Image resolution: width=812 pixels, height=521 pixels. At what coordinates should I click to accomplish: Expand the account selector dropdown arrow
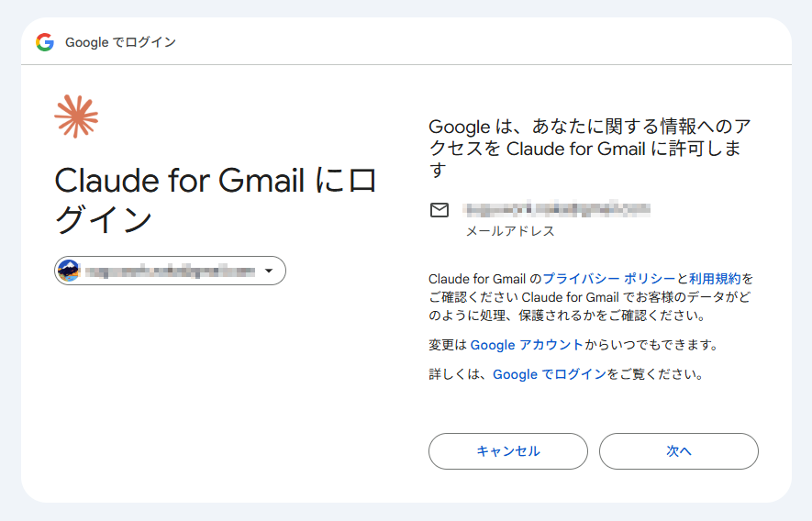[269, 271]
